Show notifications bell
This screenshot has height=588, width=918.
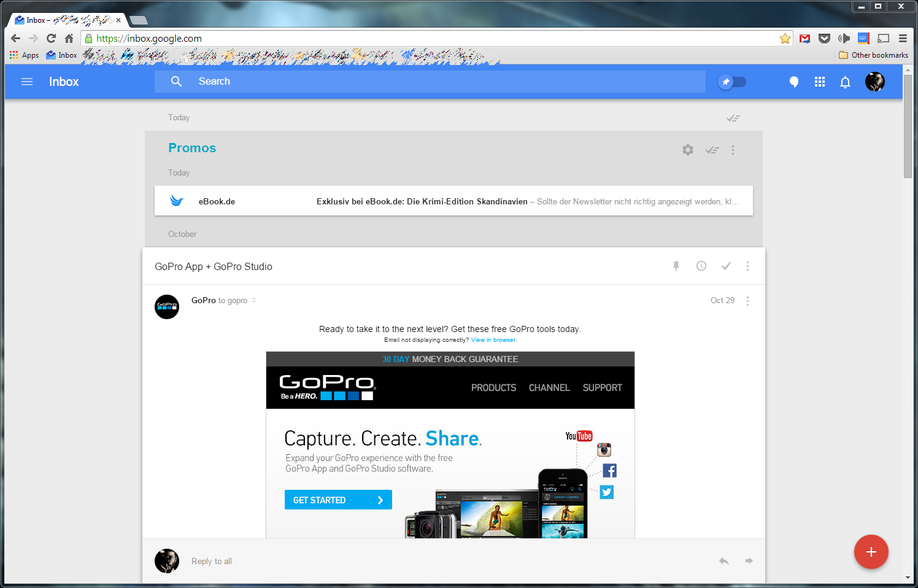845,82
